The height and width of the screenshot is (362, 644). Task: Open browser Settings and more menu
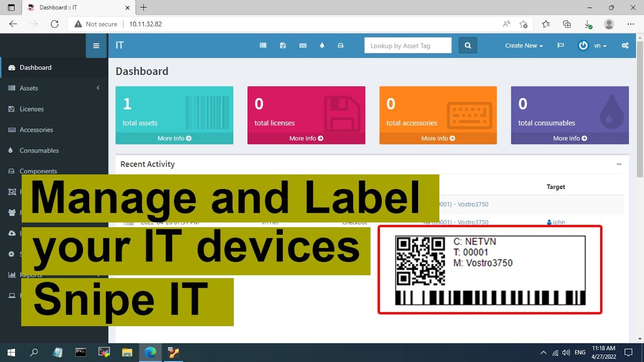point(631,24)
